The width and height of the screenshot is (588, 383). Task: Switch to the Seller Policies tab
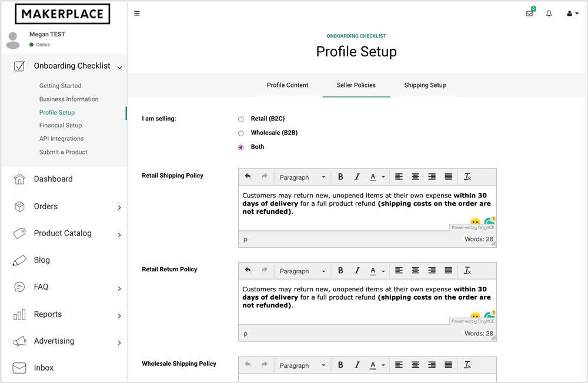tap(356, 85)
